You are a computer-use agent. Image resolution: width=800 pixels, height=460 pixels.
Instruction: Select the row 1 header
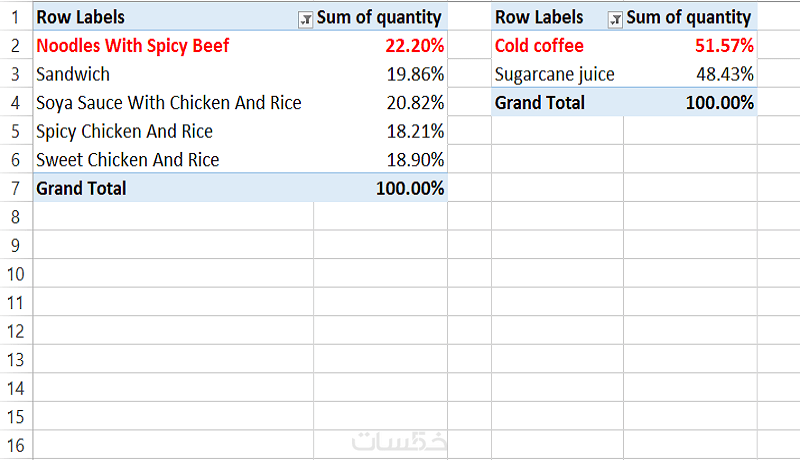pos(15,18)
